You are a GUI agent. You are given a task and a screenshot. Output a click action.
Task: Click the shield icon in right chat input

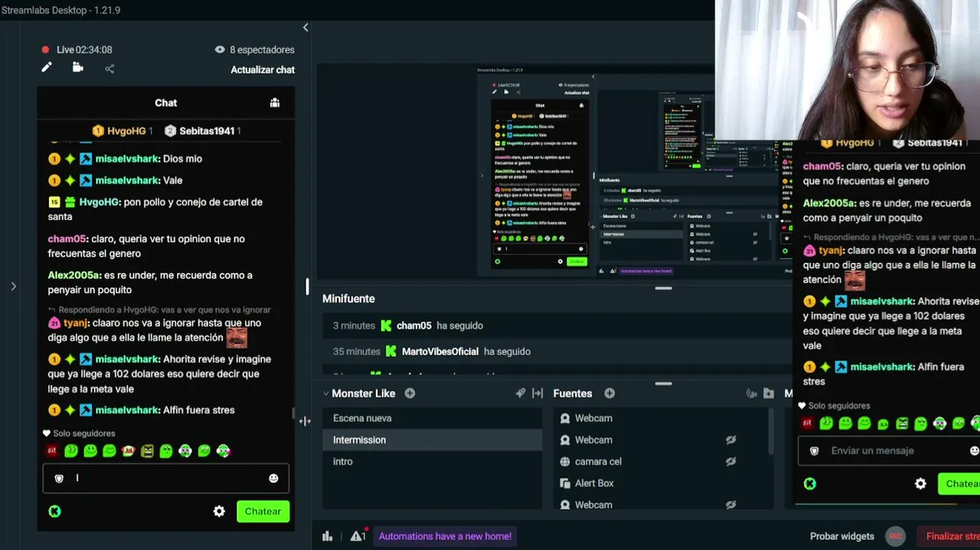coord(814,451)
